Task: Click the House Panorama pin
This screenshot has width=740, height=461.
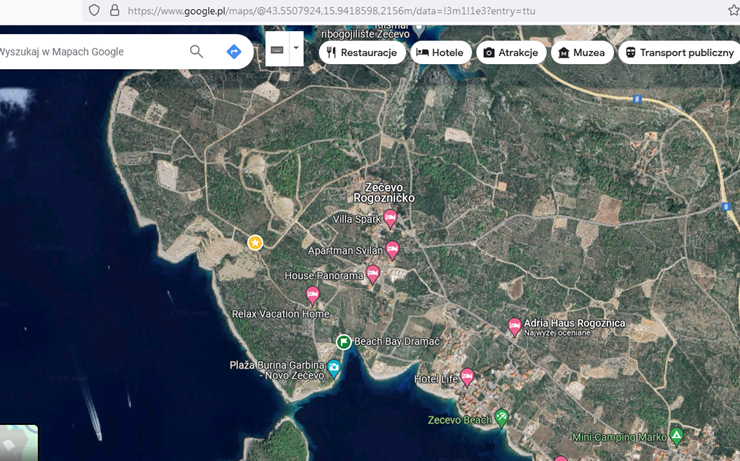Action: pos(373,273)
